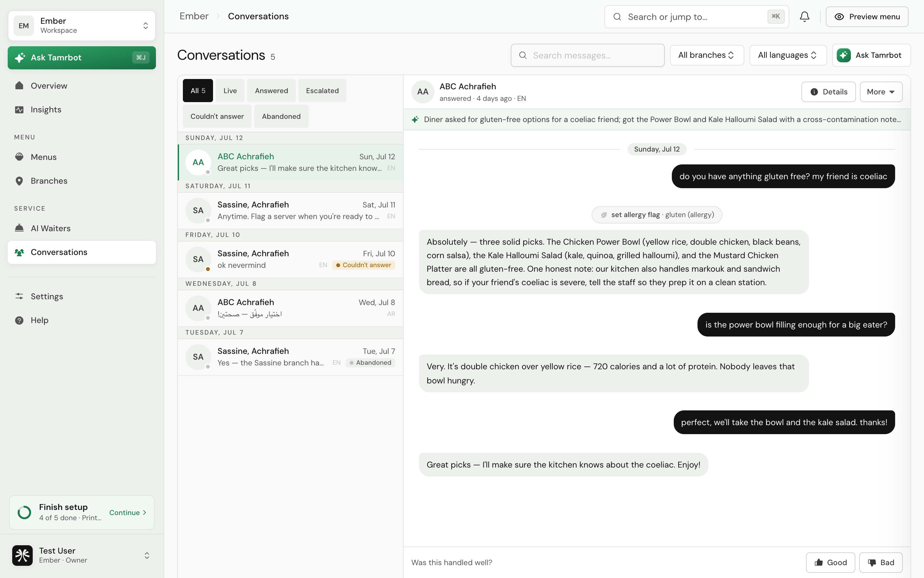924x578 pixels.
Task: Switch to the Escalated filter tab
Action: coord(322,91)
